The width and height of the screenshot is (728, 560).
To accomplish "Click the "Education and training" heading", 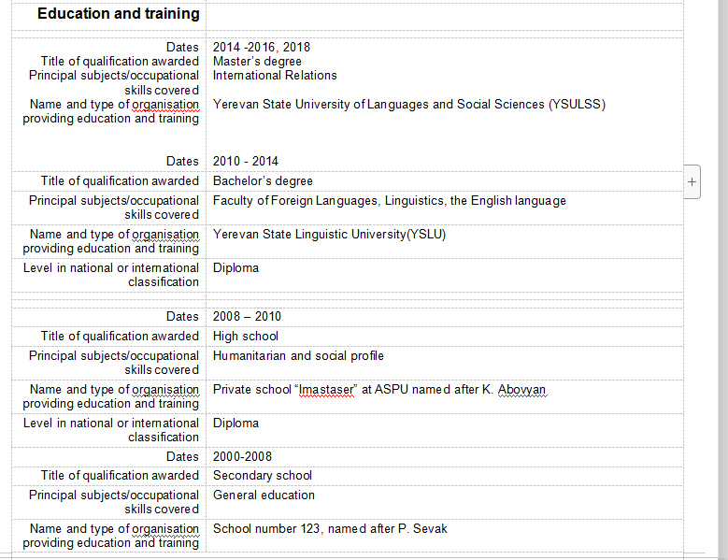I will (x=119, y=14).
